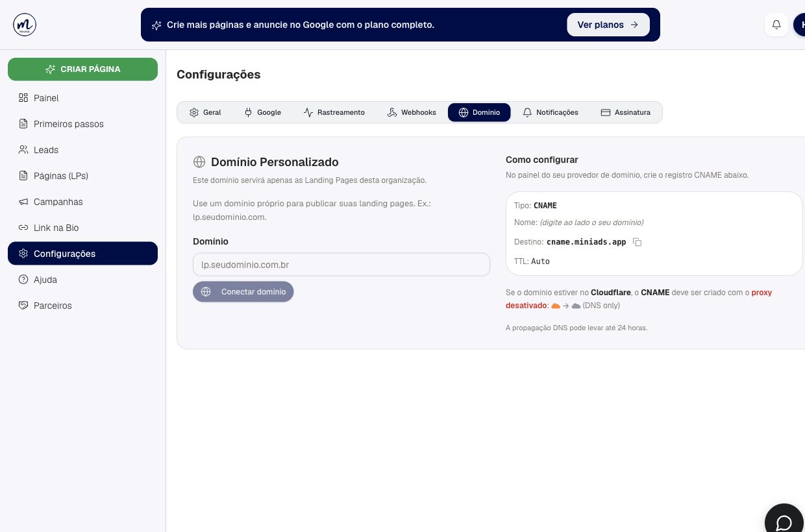Click the Ver planos button

click(608, 25)
